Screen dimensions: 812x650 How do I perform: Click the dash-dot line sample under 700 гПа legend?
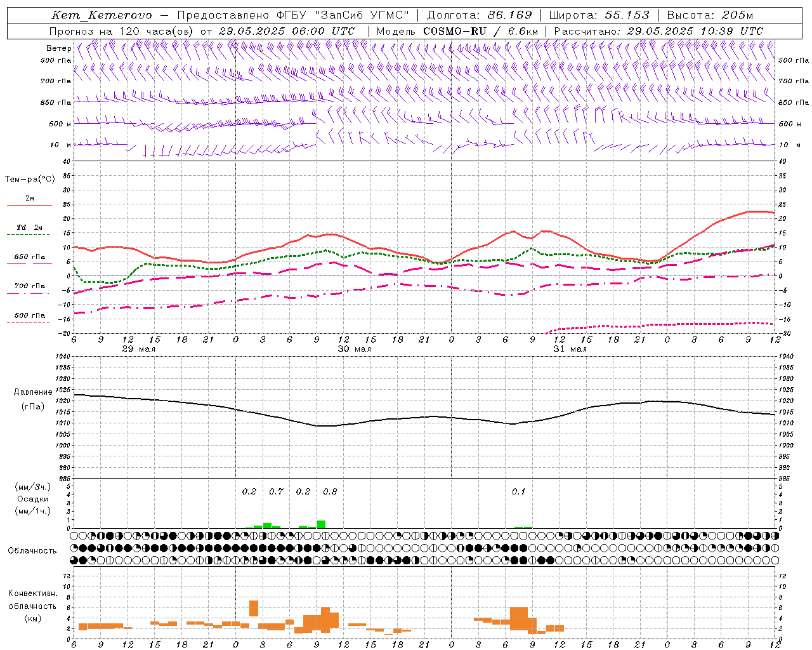click(x=28, y=293)
